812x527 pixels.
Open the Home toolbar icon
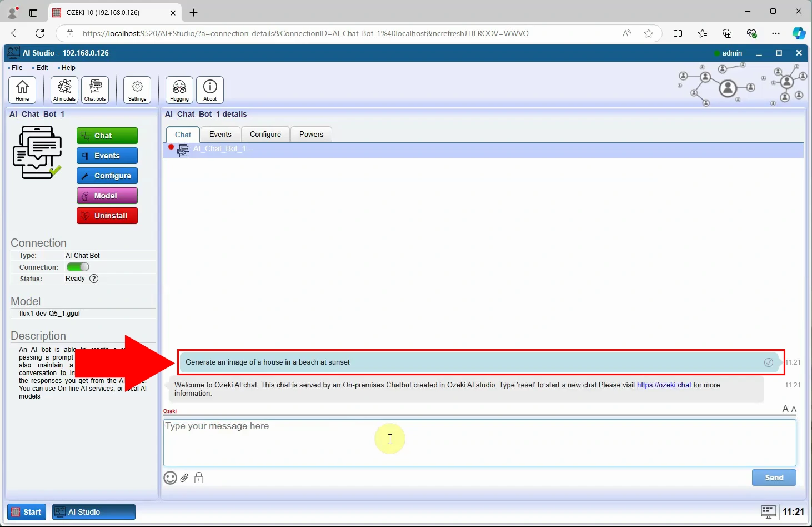22,90
